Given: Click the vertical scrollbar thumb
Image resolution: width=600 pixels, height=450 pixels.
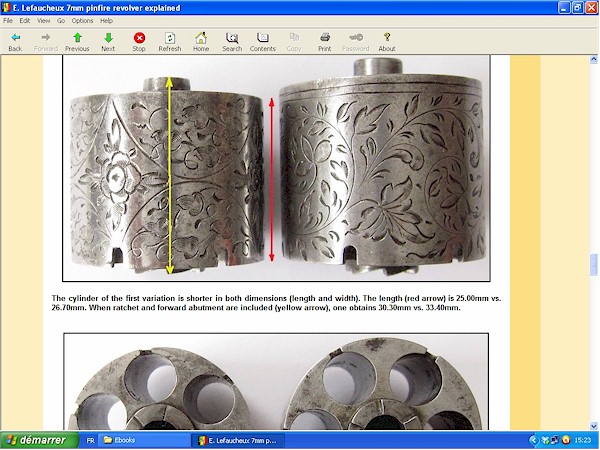Looking at the screenshot, I should click(x=593, y=264).
